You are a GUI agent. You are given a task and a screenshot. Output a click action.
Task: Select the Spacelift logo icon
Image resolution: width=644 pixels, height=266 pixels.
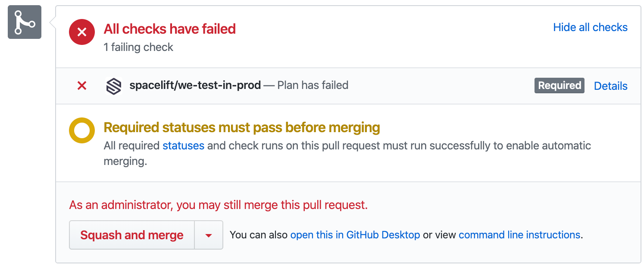coord(113,85)
